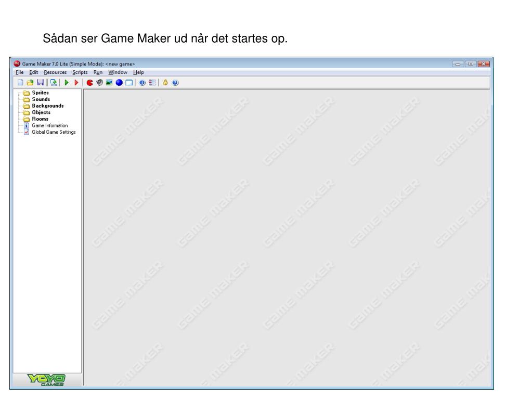532x399 pixels.
Task: Select the Sounds folder in tree
Action: click(x=41, y=99)
